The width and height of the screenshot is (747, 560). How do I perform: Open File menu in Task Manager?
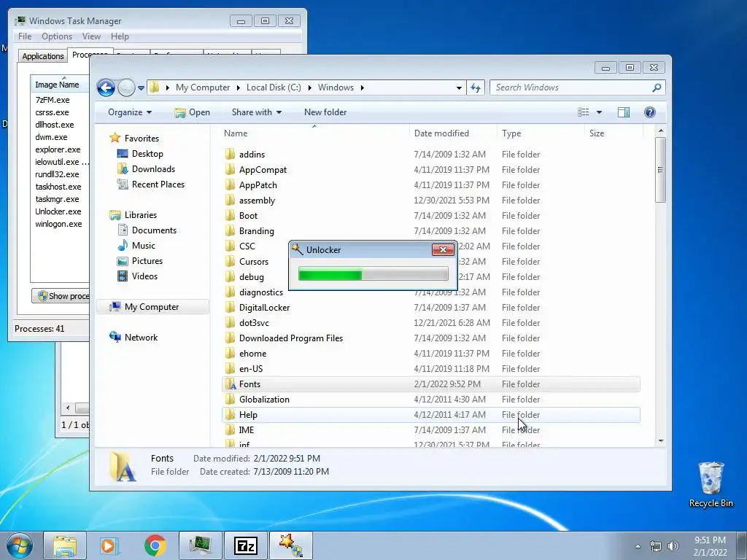[x=25, y=36]
